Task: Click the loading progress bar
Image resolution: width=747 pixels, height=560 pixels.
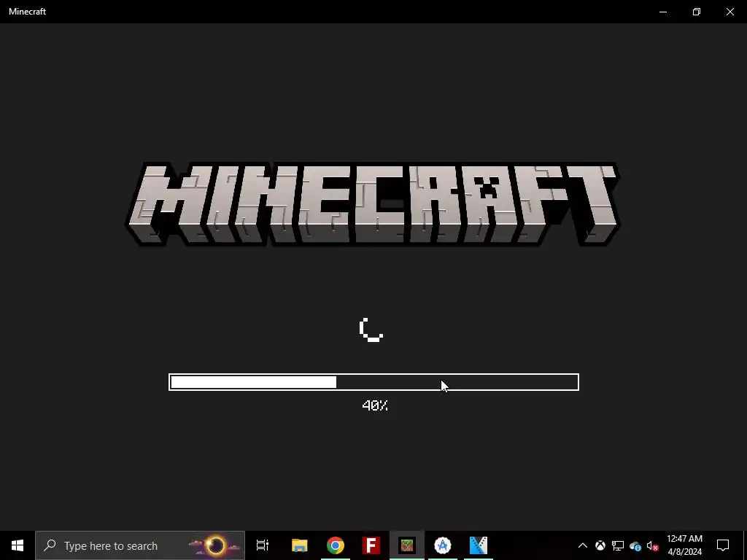Action: [374, 382]
